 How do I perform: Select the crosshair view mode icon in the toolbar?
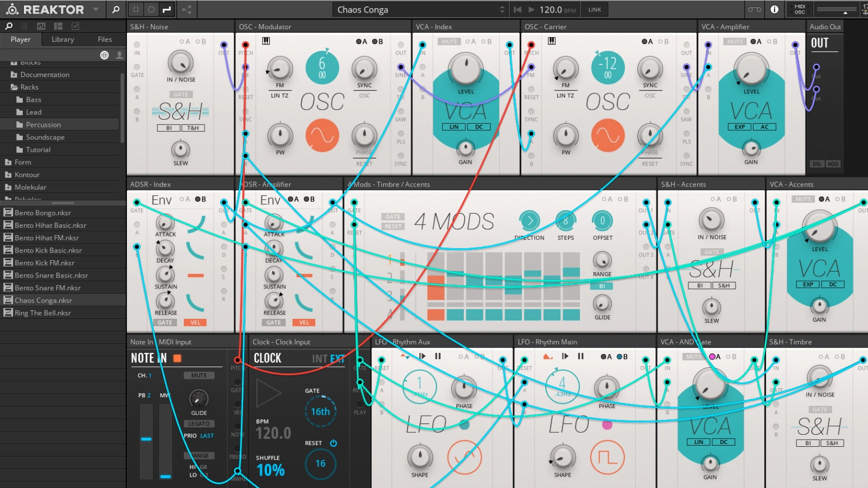(x=136, y=9)
